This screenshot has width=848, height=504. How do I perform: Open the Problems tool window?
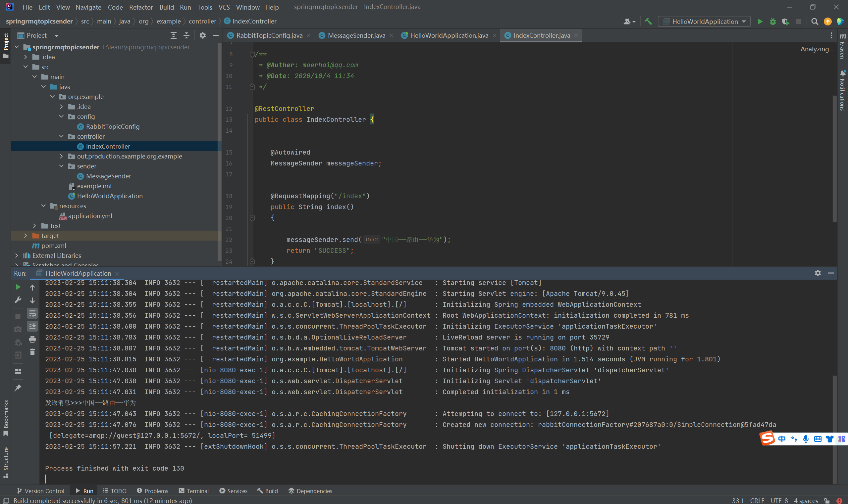coord(152,491)
